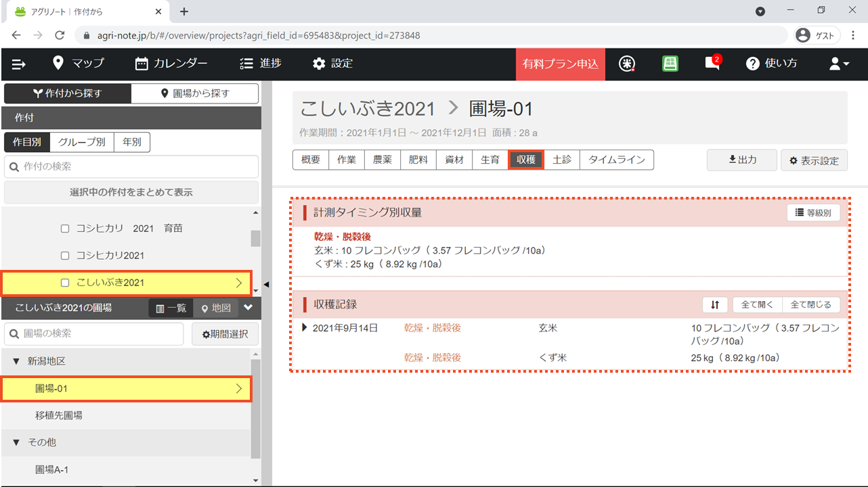
Task: Switch to the タイムライン tab
Action: (x=616, y=160)
